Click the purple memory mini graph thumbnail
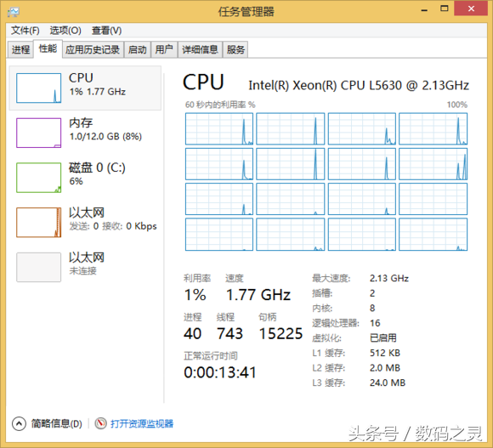Image resolution: width=493 pixels, height=448 pixels. 38,133
